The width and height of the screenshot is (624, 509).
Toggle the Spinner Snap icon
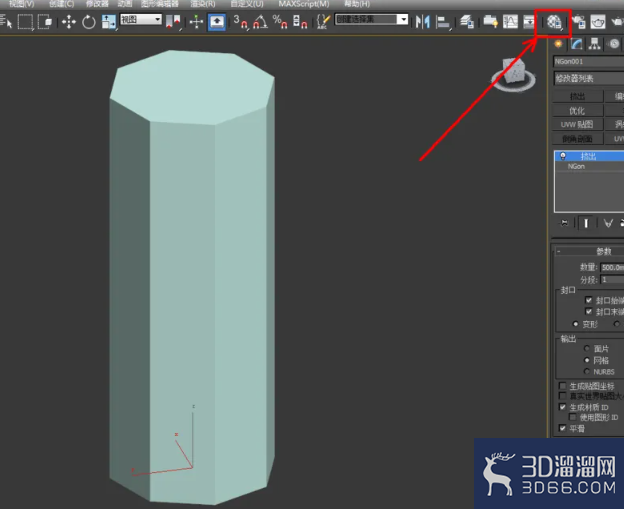300,21
